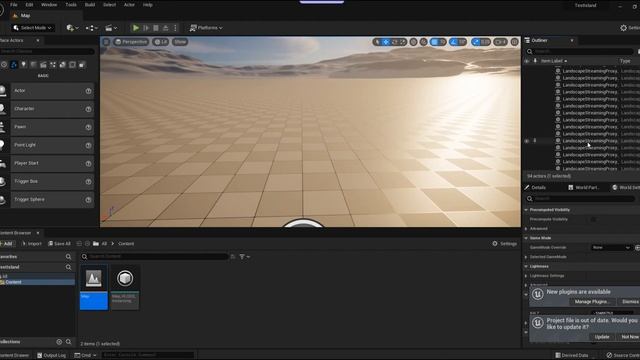
Task: Select the Lights category lightbulb icon
Action: click(23, 64)
